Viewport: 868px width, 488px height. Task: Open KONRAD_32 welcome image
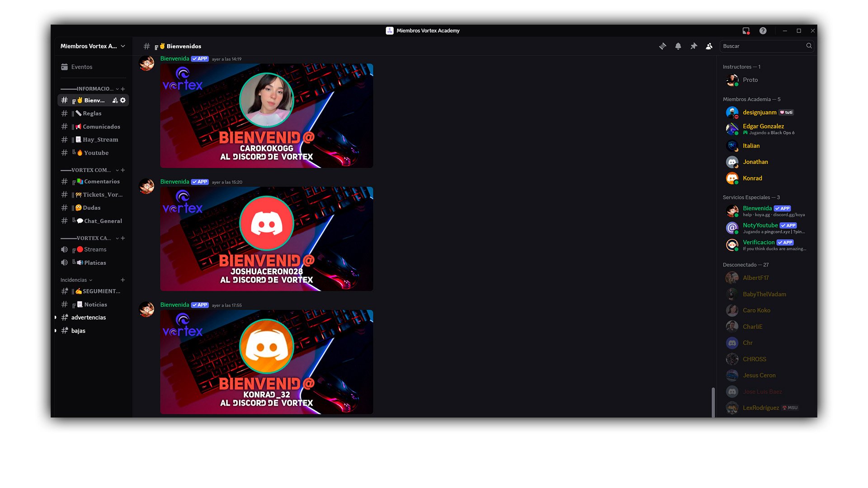[267, 362]
